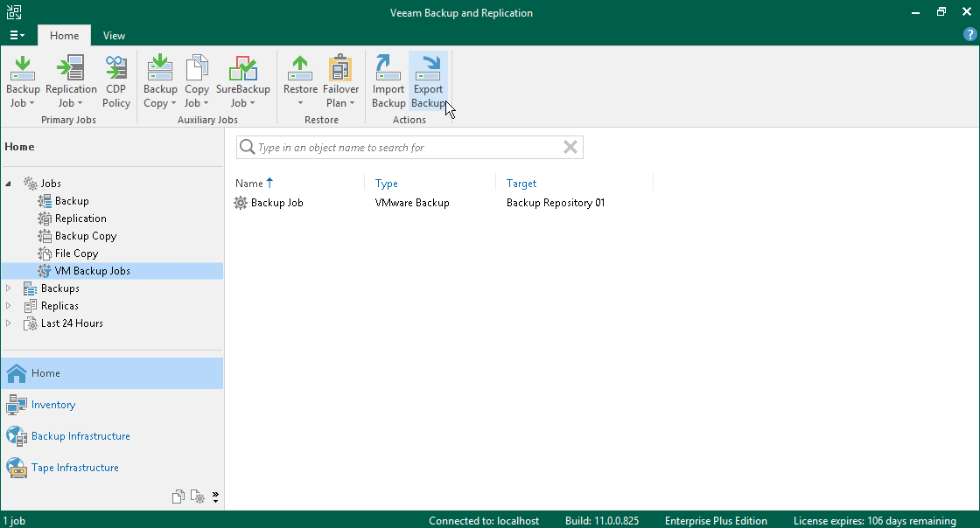Screen dimensions: 980x528
Task: Click the SureBackup Job ribbon icon
Action: click(x=243, y=67)
